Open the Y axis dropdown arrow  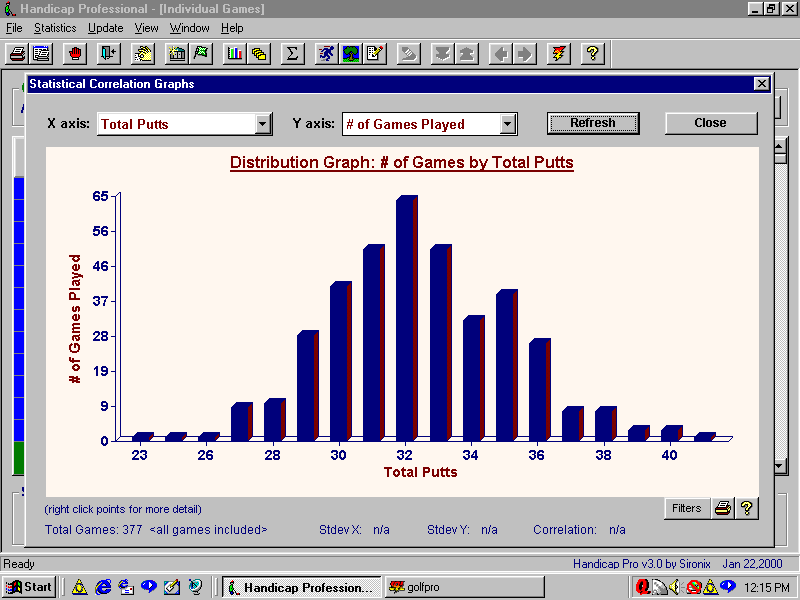click(508, 124)
